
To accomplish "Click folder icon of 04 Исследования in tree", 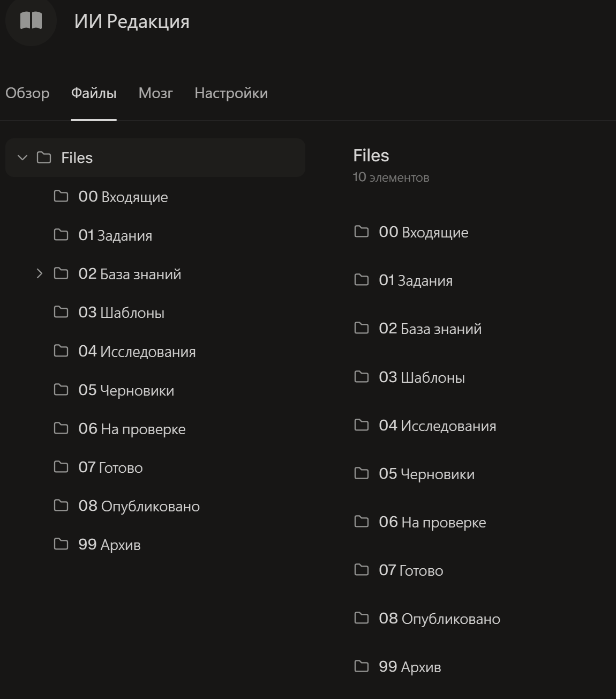I will (61, 351).
